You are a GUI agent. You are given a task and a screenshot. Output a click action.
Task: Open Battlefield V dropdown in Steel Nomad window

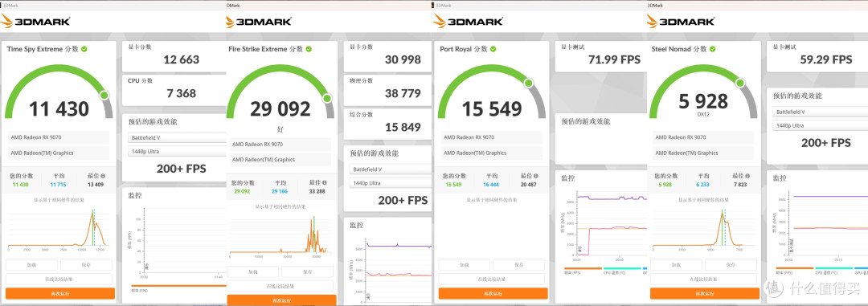821,112
